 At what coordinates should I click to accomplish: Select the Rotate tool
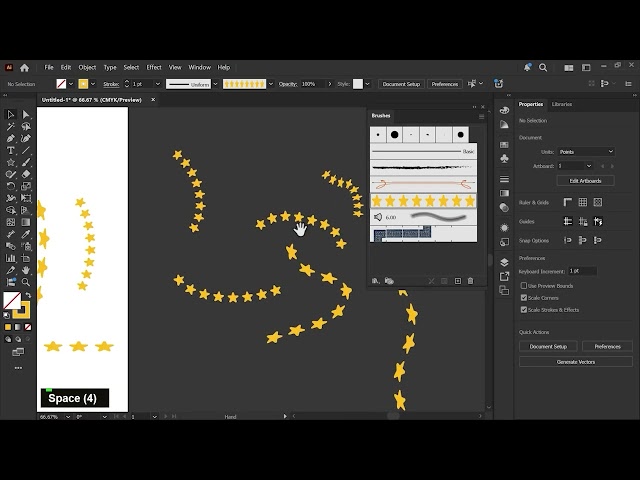coord(10,187)
